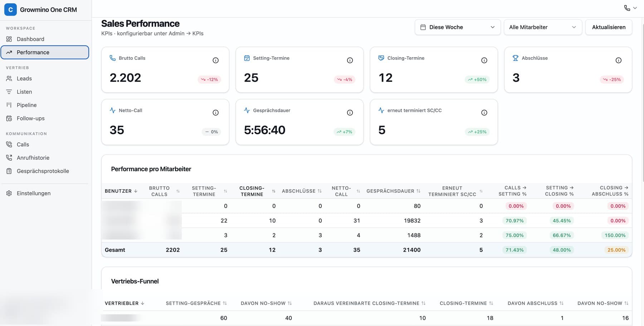Show info for Netto-Call card
The width and height of the screenshot is (644, 326).
[x=215, y=113]
